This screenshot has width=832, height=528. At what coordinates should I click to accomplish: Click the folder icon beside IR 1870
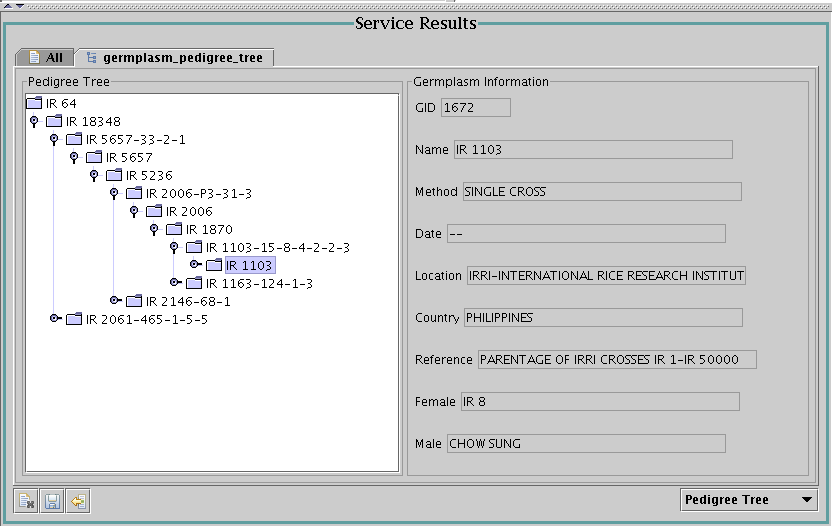pos(174,229)
